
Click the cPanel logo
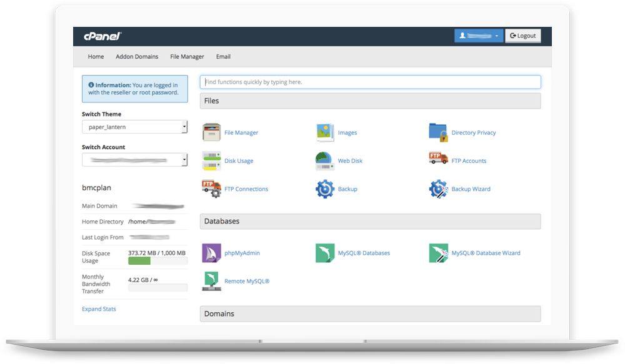click(x=102, y=36)
